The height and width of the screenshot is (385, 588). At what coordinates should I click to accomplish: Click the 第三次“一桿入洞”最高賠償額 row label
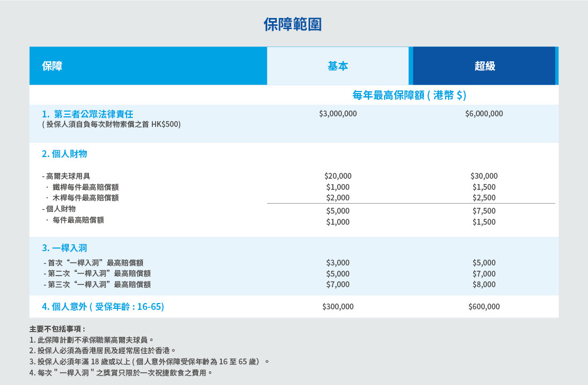pyautogui.click(x=97, y=285)
